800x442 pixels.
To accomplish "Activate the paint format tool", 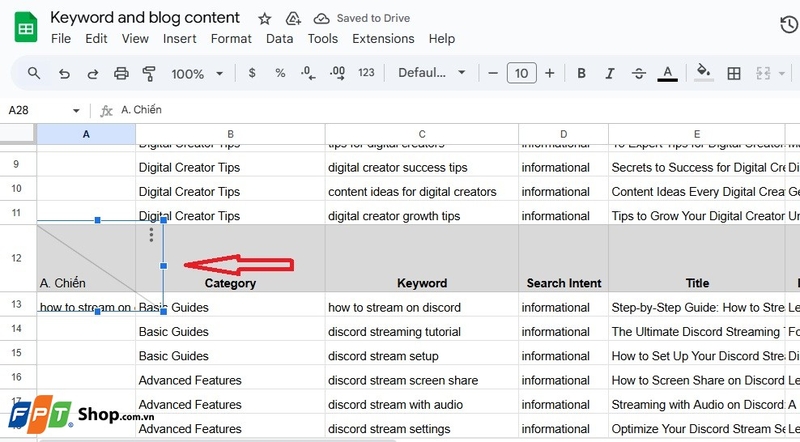I will (149, 73).
